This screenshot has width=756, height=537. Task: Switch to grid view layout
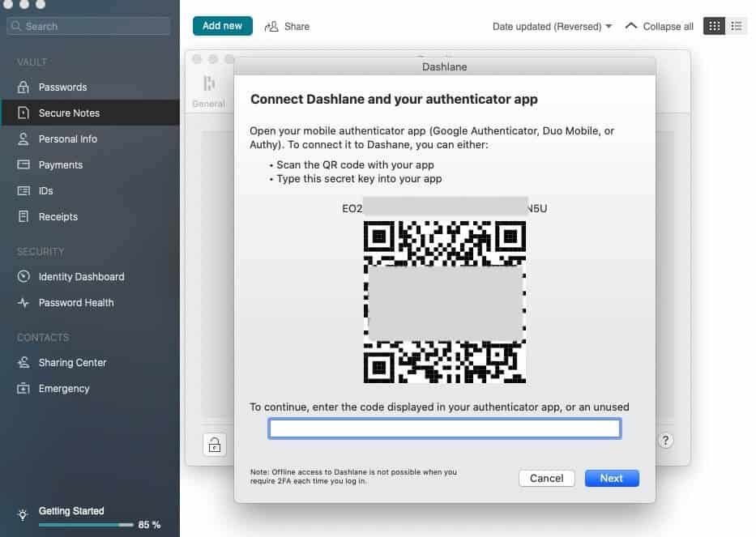coord(714,26)
